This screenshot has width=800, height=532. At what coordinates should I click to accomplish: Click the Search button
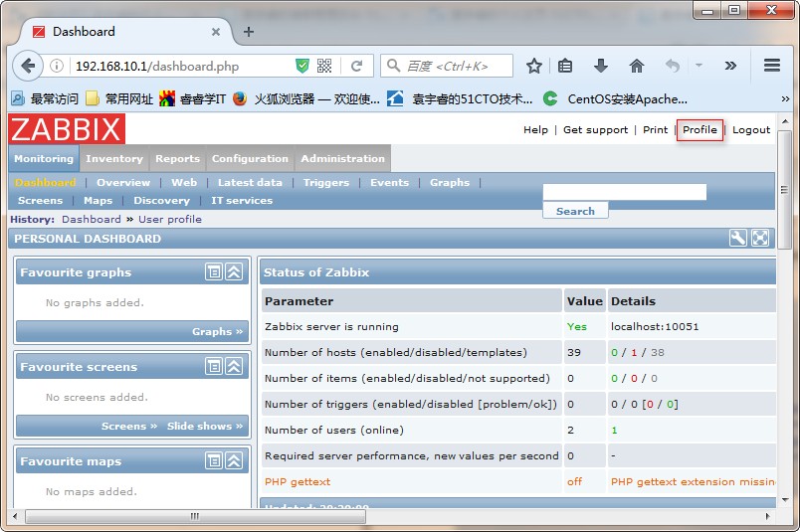coord(575,211)
